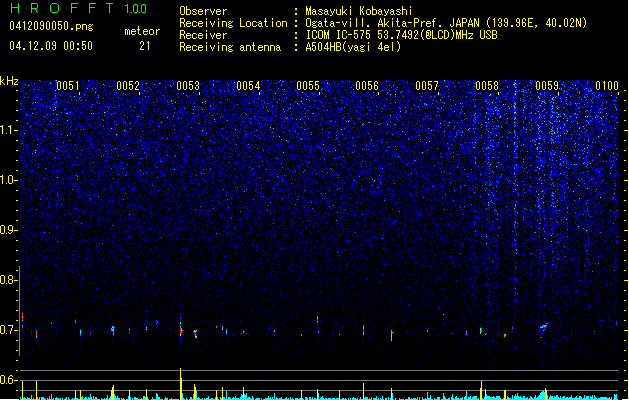Click the meteor echo blob near 0059
Viewport: 629px width, 400px height.
[544, 327]
